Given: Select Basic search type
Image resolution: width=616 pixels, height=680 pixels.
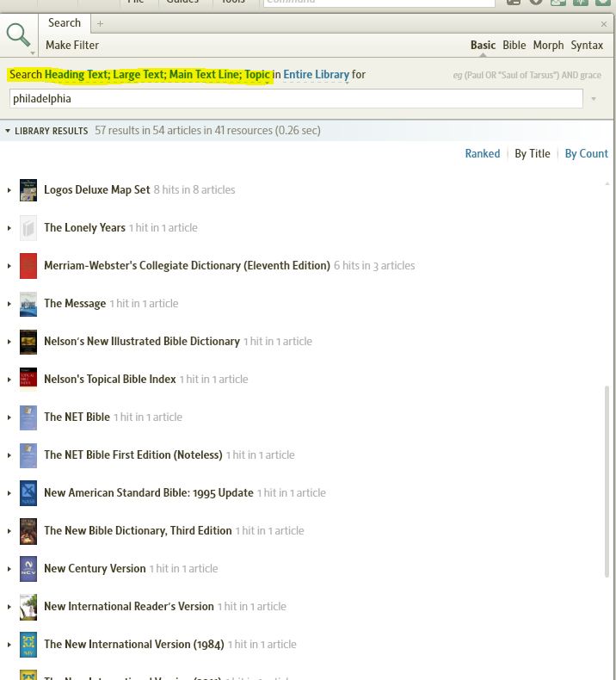Looking at the screenshot, I should point(483,45).
